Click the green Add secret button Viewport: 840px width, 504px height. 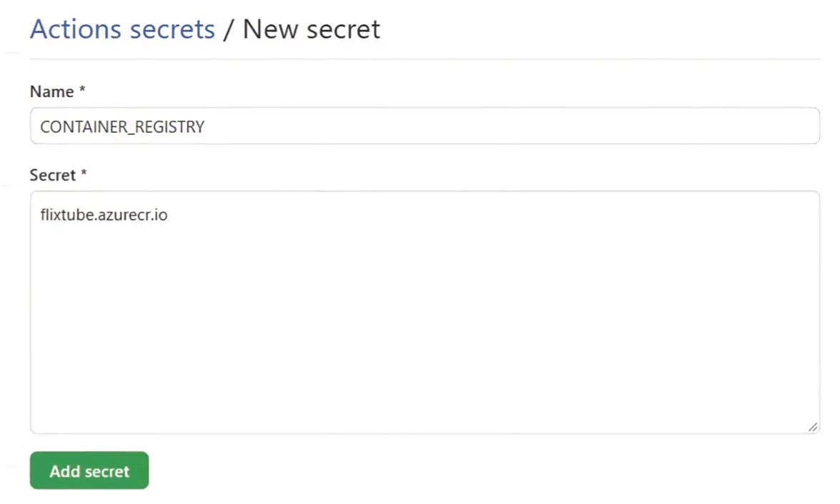click(x=89, y=470)
